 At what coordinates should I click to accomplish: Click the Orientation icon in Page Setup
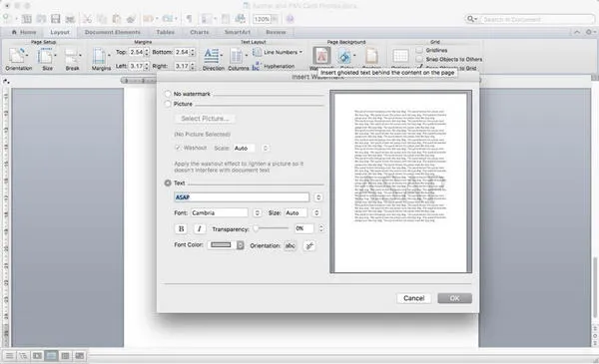coord(17,56)
